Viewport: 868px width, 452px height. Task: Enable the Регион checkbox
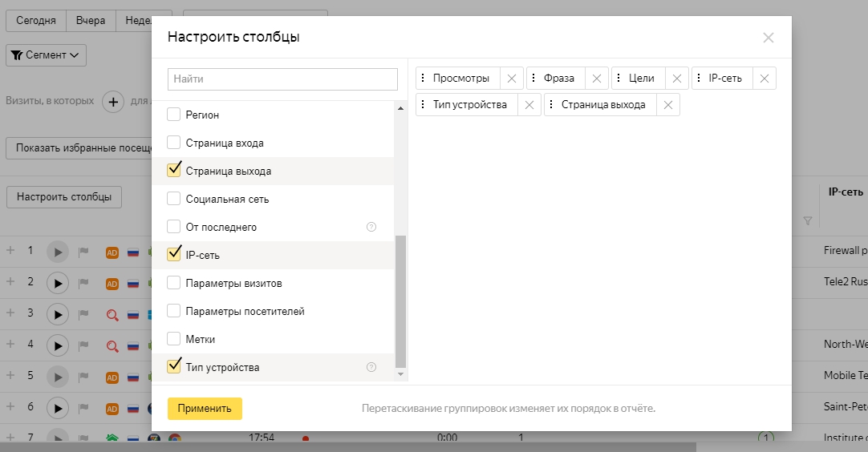pos(173,115)
